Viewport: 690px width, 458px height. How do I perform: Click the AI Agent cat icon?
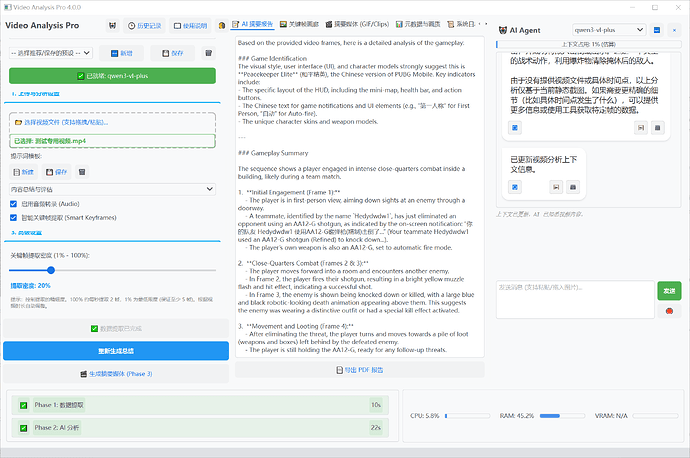[x=503, y=30]
